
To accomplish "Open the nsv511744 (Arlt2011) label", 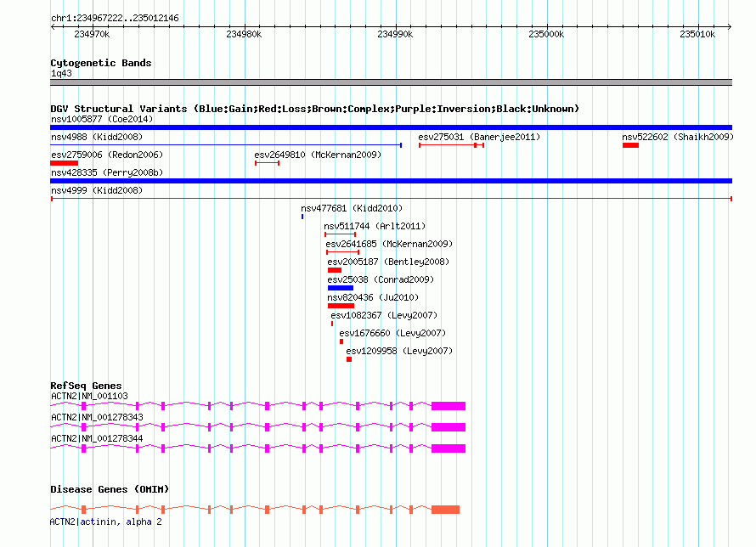I will 374,226.
